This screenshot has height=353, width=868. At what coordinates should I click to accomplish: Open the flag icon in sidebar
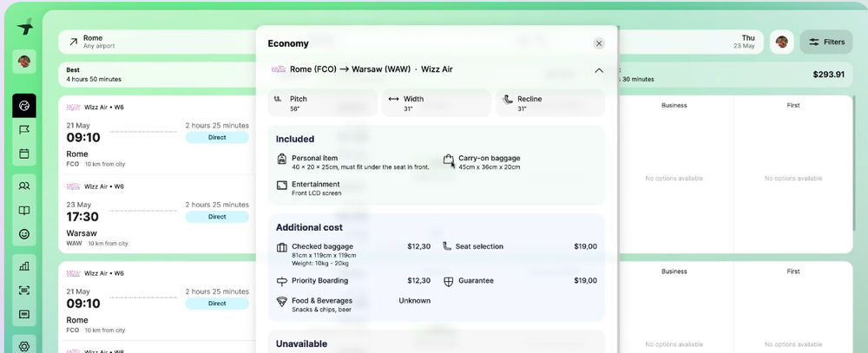pyautogui.click(x=24, y=130)
